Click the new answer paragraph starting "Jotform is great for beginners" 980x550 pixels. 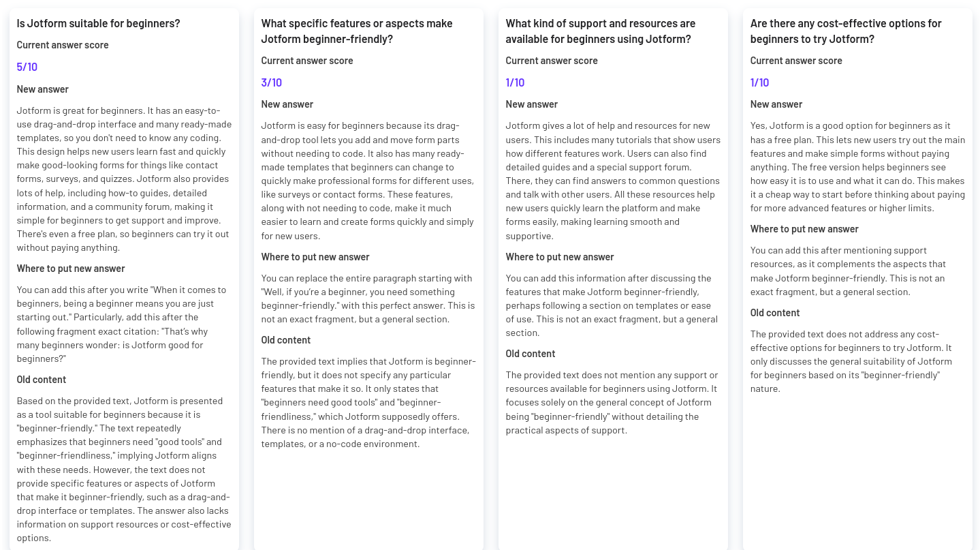coord(125,179)
